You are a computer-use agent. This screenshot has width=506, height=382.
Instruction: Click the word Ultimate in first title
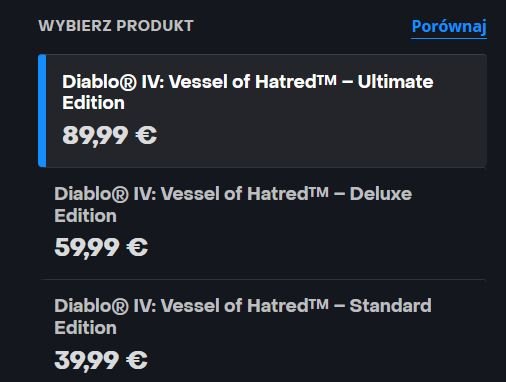point(395,82)
